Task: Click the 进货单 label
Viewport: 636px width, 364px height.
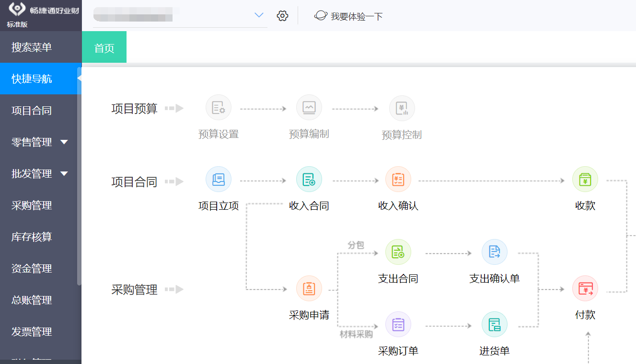Action: coord(495,351)
